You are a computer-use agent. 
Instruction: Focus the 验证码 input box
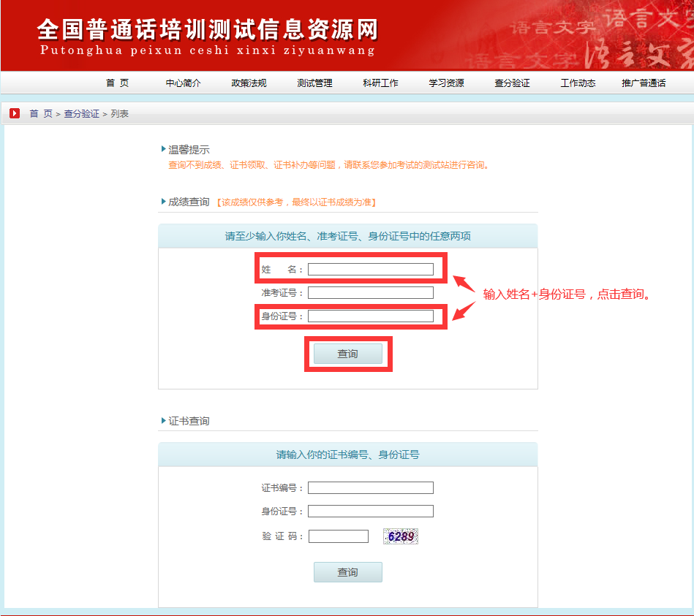coord(338,536)
